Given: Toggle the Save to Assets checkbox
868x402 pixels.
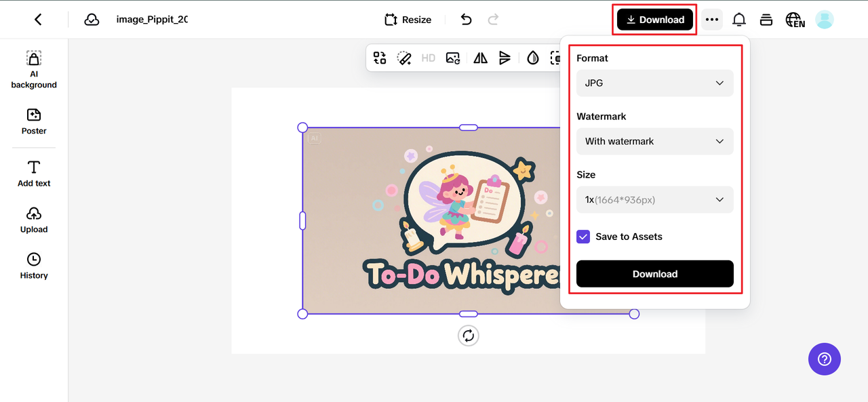Looking at the screenshot, I should pyautogui.click(x=583, y=237).
